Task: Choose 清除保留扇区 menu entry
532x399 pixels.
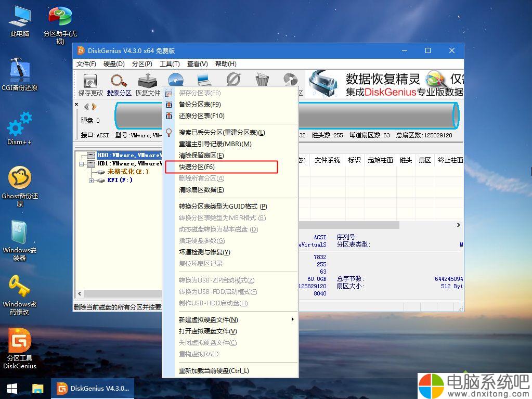Action: tap(230, 156)
